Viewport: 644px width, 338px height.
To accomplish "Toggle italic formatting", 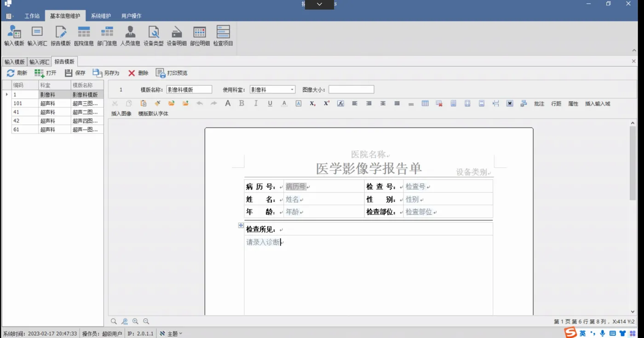I will 256,104.
